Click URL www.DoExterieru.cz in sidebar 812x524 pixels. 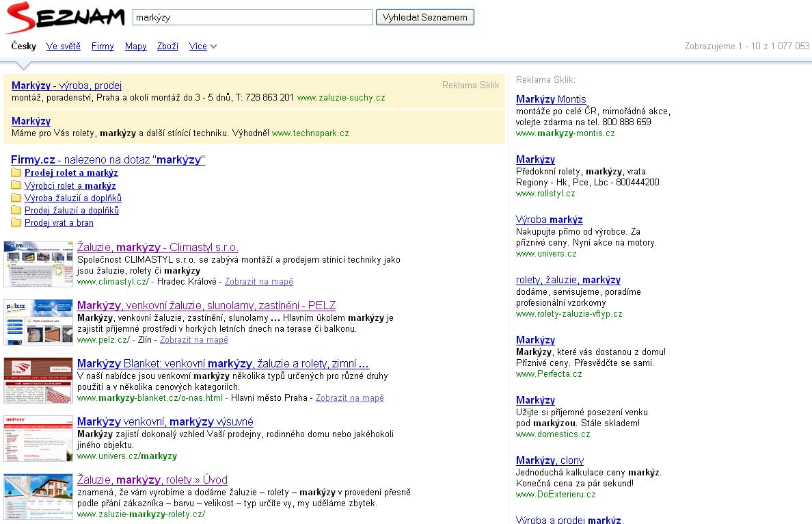(x=556, y=495)
